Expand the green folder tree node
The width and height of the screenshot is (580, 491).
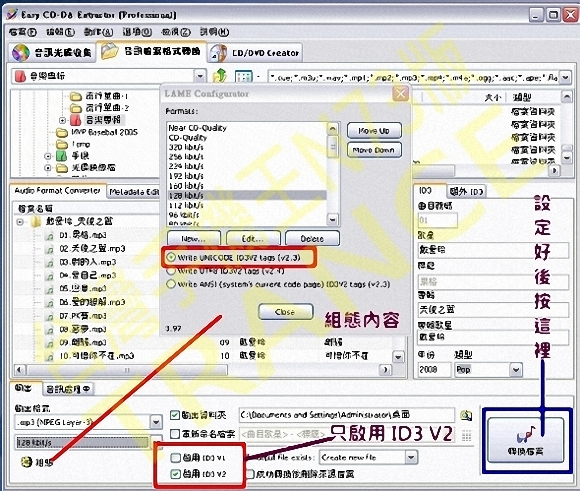coord(48,156)
